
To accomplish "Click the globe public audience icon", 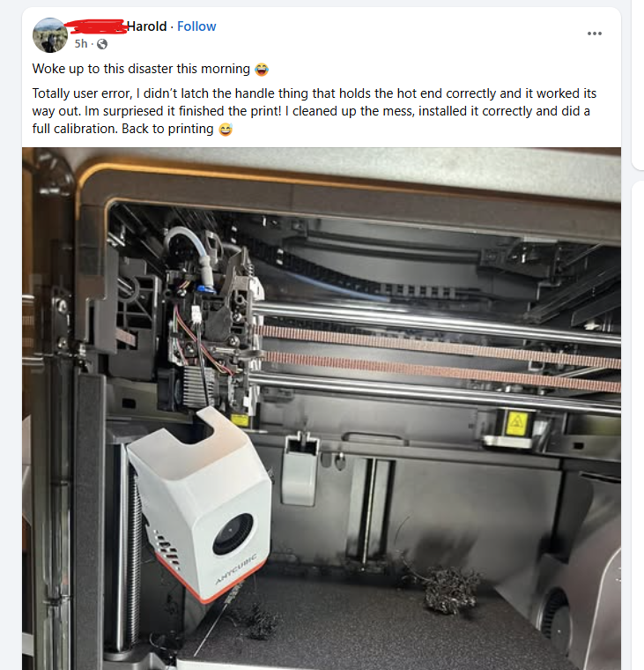I will (102, 44).
